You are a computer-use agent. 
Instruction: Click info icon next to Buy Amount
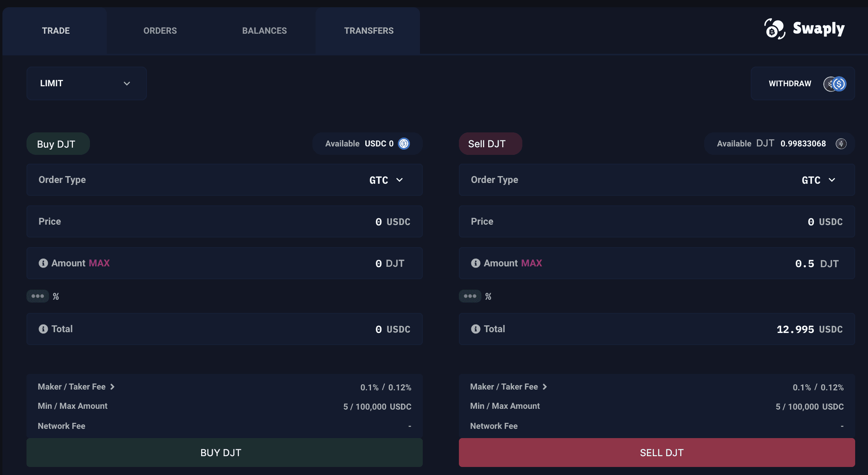point(43,263)
